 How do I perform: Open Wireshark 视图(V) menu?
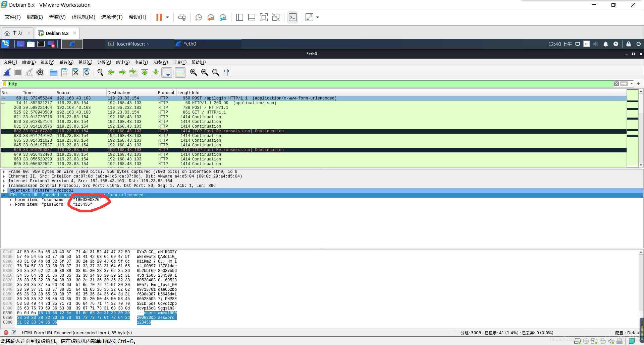tap(47, 62)
